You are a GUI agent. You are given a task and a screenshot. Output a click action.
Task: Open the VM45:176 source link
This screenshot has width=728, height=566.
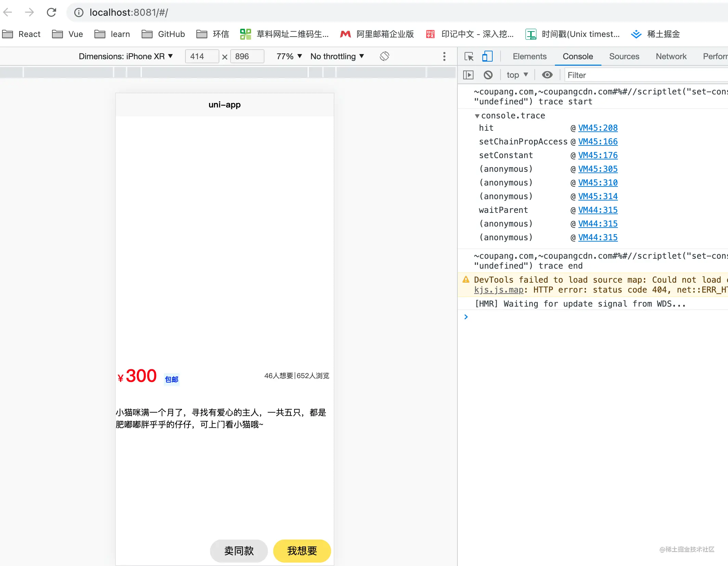coord(598,155)
